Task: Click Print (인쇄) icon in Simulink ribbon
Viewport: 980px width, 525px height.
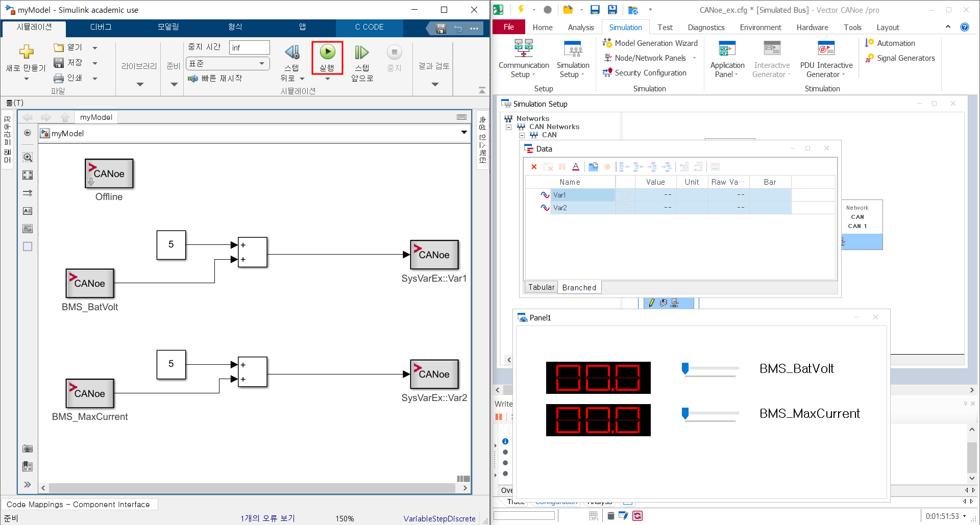Action: 59,78
